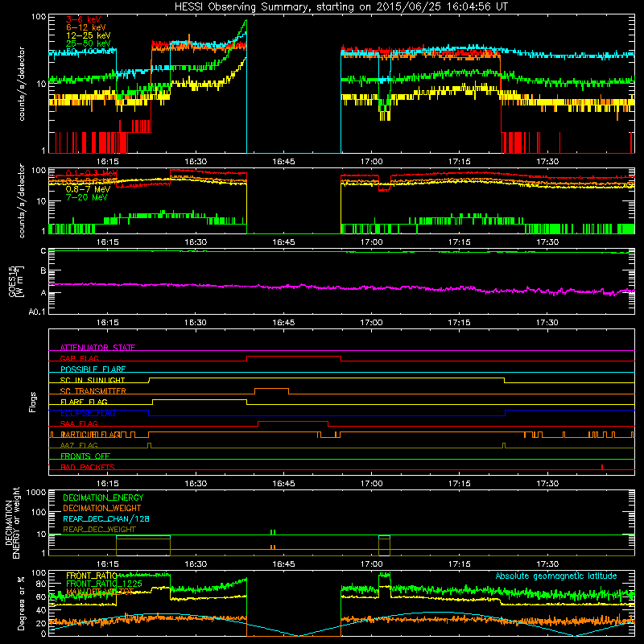644x644 pixels.
Task: Click the blue ECLIPSE_FLAG label
Action: tap(88, 413)
